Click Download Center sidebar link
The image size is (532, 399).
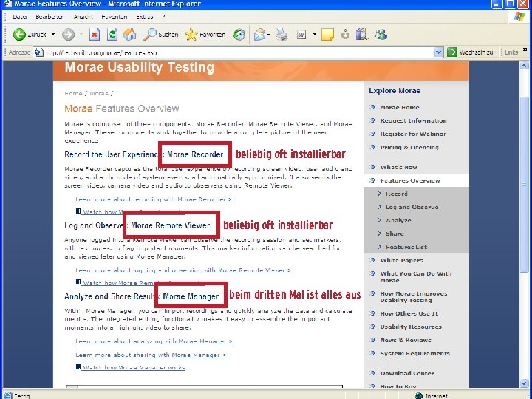(407, 373)
